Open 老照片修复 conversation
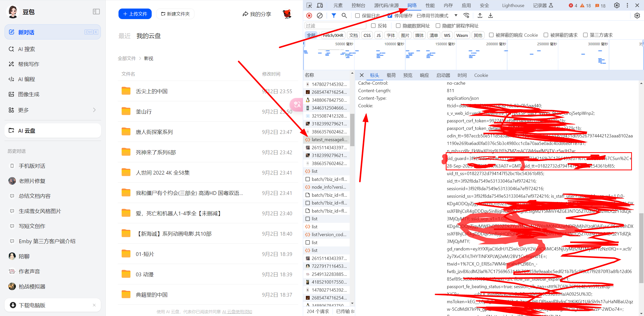 click(x=53, y=181)
